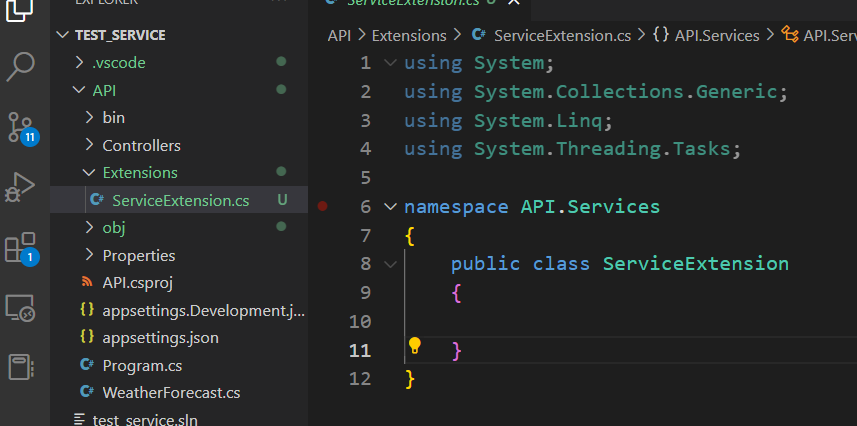Open Extensions view with 1 update

click(x=22, y=249)
